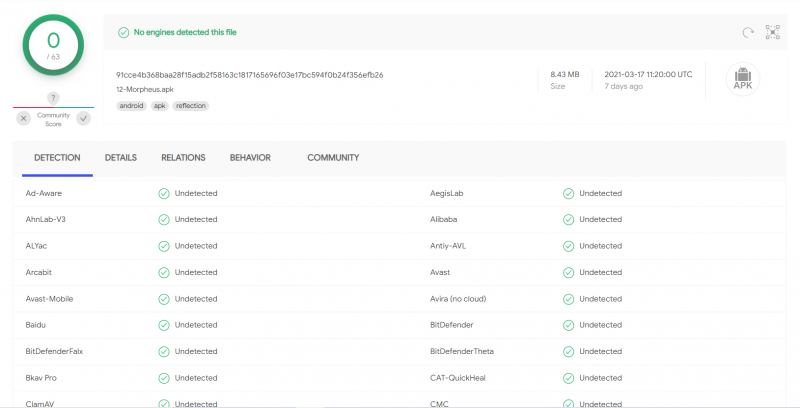
Task: Click the Undetected check icon for Alibaba
Action: tap(568, 219)
